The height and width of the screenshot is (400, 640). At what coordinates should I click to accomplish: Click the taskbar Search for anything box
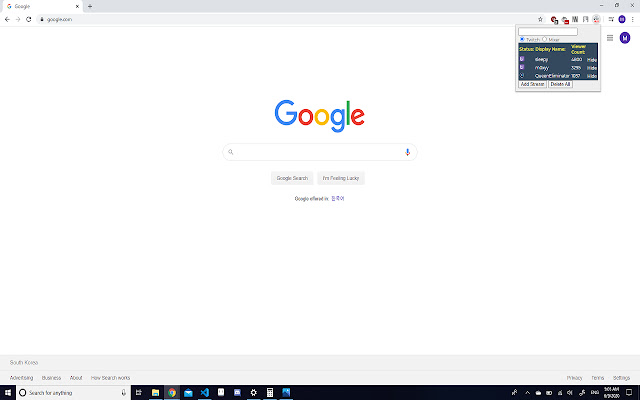point(73,393)
